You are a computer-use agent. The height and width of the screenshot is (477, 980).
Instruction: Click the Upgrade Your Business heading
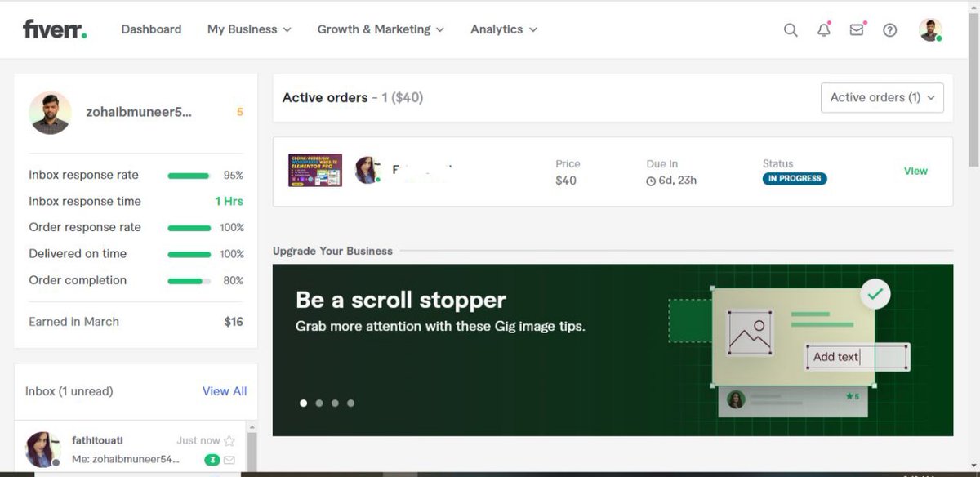pos(332,251)
